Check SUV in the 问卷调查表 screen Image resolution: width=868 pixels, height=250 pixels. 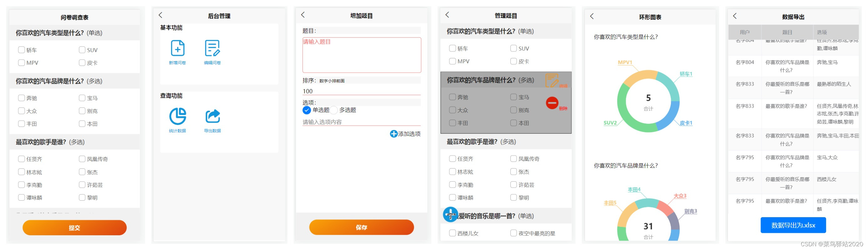(82, 50)
